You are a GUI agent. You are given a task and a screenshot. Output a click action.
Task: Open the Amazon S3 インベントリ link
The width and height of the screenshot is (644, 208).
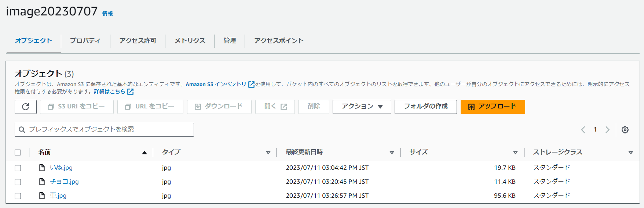(x=216, y=85)
